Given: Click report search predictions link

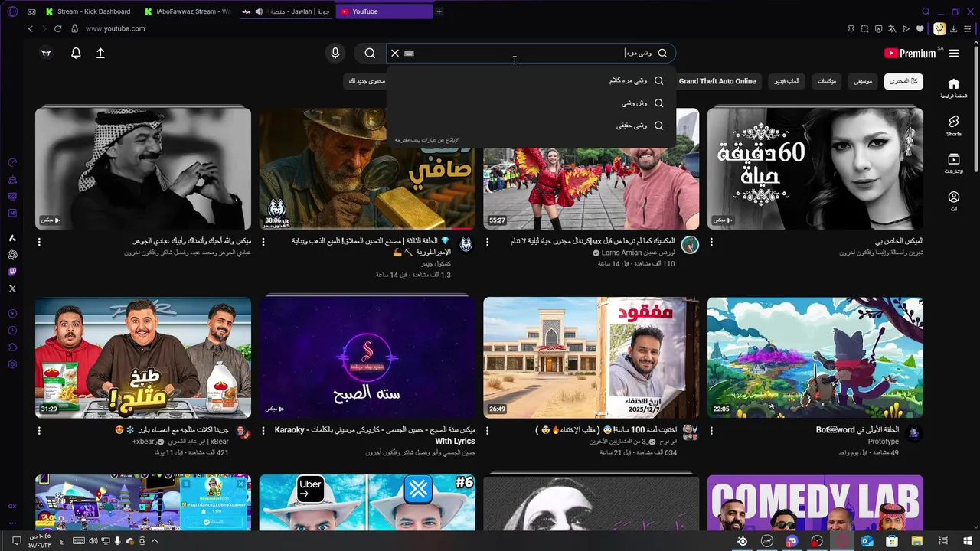Looking at the screenshot, I should (x=427, y=140).
